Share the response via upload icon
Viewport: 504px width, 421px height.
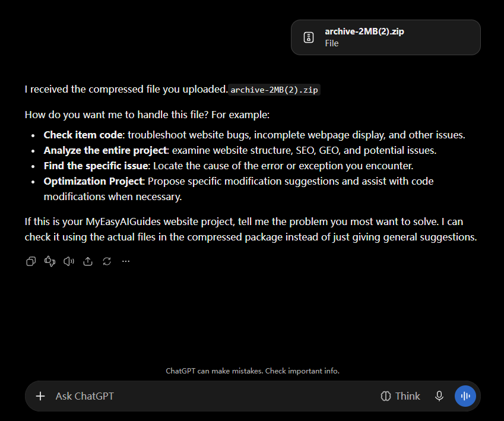point(88,261)
